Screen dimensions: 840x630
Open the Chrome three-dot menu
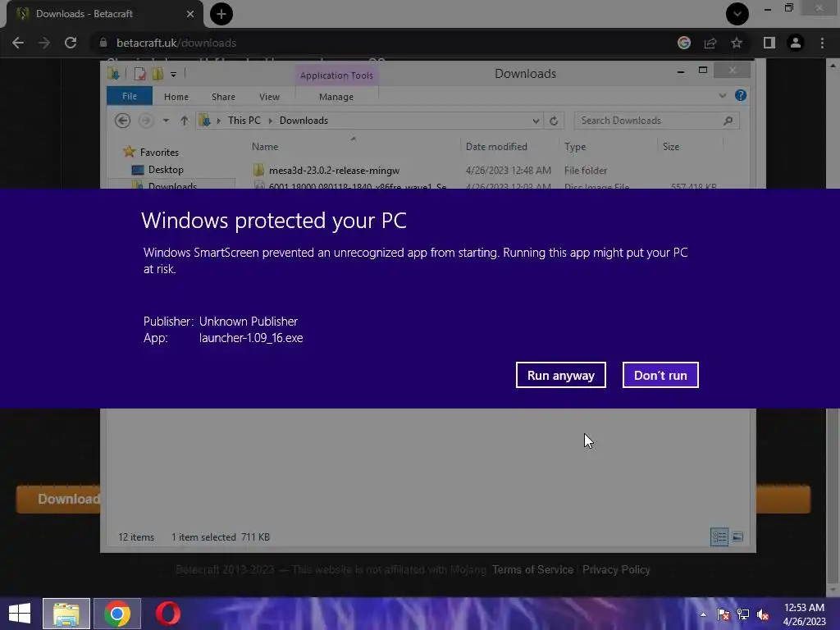822,43
